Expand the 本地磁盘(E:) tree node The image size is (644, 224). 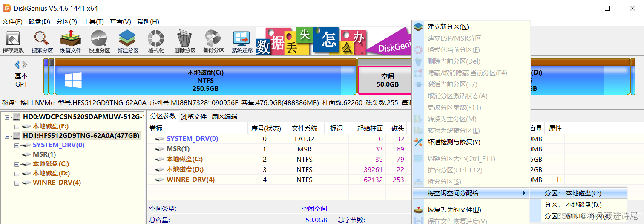[x=17, y=126]
